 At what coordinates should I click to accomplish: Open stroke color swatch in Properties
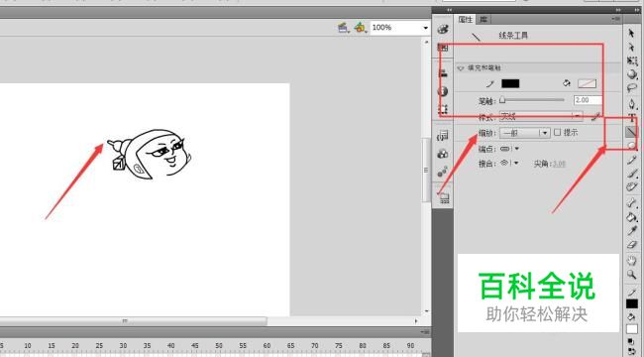pyautogui.click(x=510, y=83)
